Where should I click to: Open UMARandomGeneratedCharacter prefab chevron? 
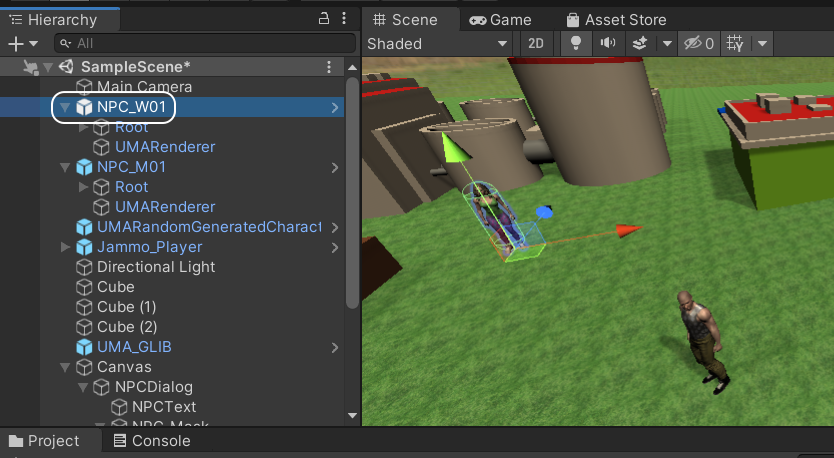[x=335, y=228]
